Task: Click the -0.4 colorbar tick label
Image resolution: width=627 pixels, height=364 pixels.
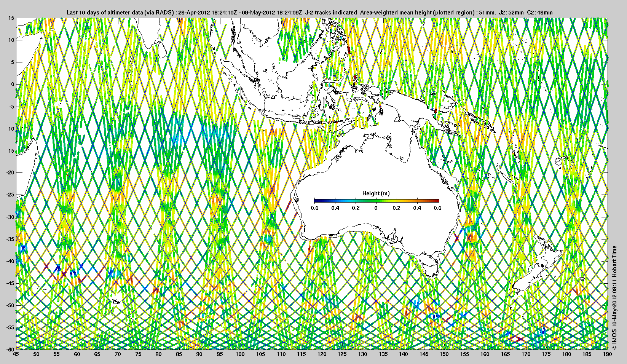Action: tap(335, 208)
